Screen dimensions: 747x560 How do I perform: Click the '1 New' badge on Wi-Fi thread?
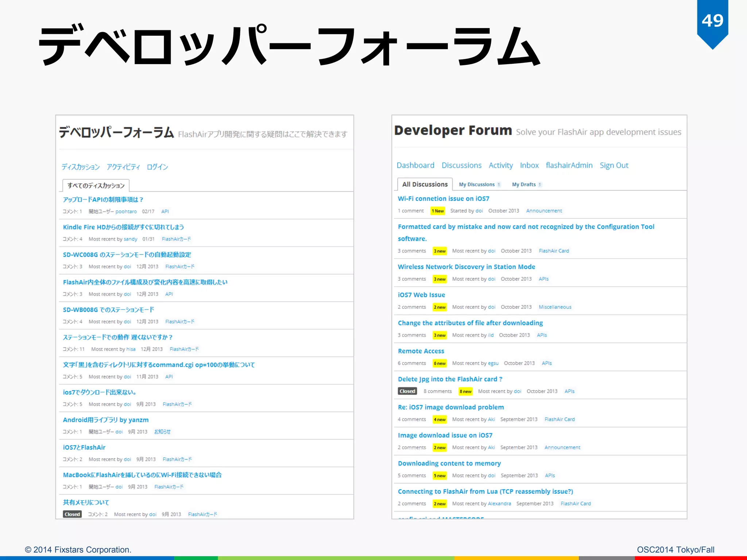click(438, 211)
